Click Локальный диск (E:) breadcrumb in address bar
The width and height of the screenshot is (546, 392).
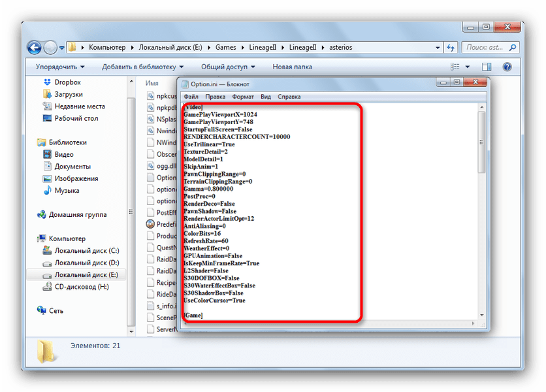point(170,48)
